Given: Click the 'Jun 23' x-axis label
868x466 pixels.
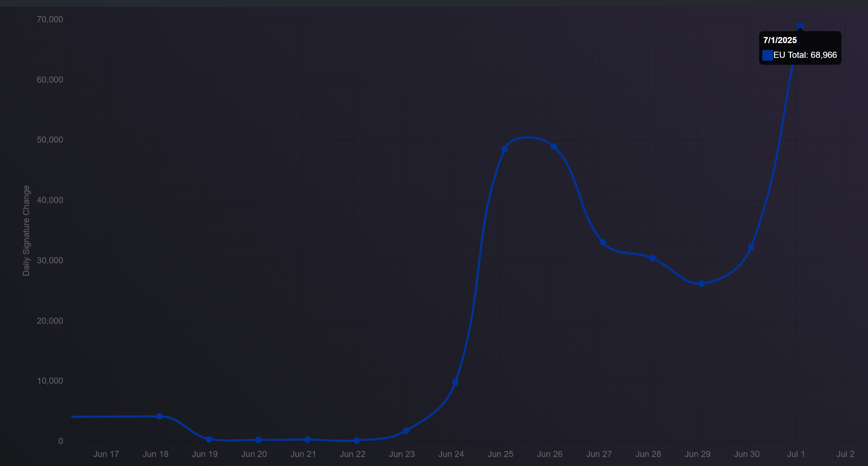Looking at the screenshot, I should point(402,454).
